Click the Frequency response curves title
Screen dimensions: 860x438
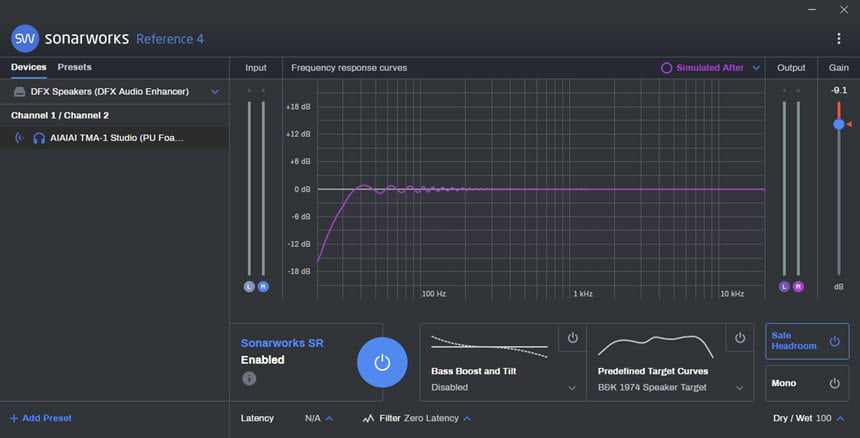click(x=349, y=68)
